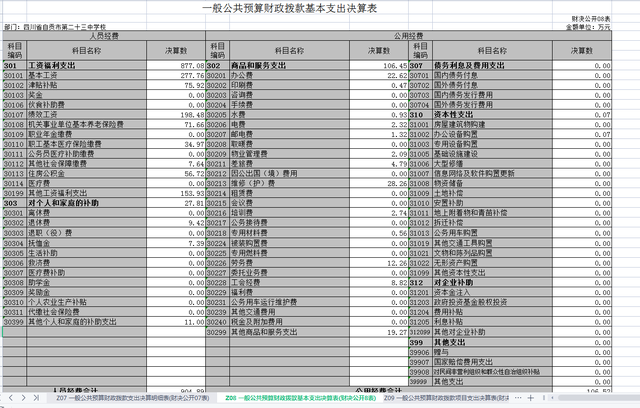Click the table title 一般公共预算财政拨款基本支出决算表

[320, 7]
